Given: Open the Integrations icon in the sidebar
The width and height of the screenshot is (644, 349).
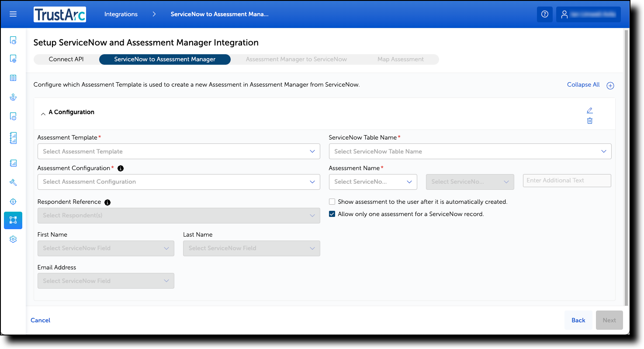Looking at the screenshot, I should click(x=13, y=220).
